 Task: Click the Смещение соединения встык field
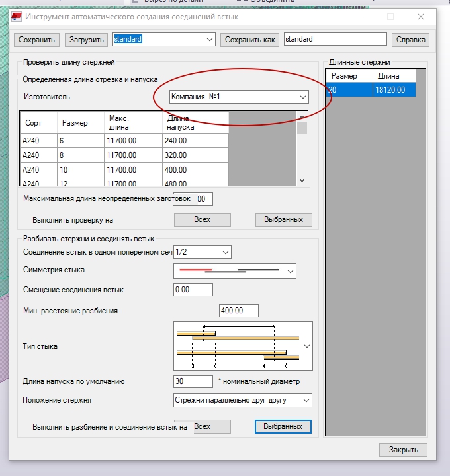193,290
